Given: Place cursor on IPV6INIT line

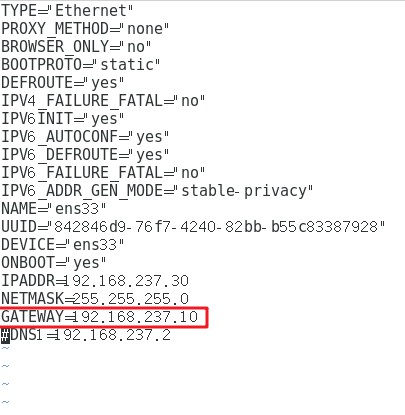Looking at the screenshot, I should (63, 118).
